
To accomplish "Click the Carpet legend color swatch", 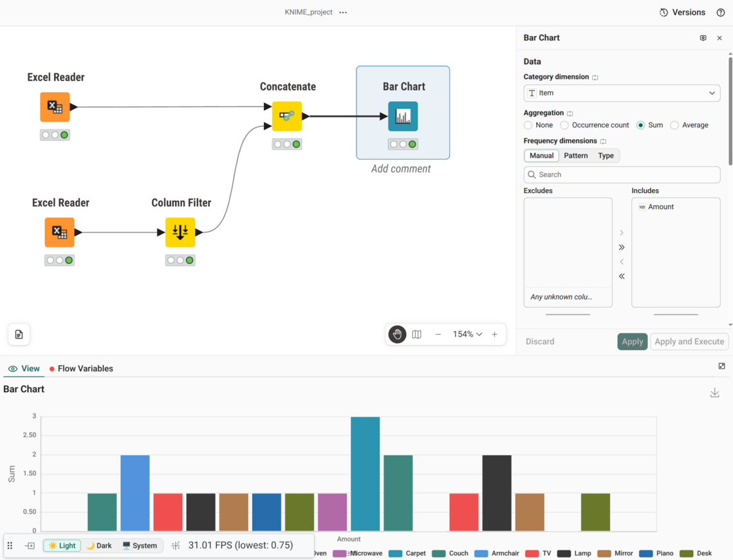I will 396,554.
